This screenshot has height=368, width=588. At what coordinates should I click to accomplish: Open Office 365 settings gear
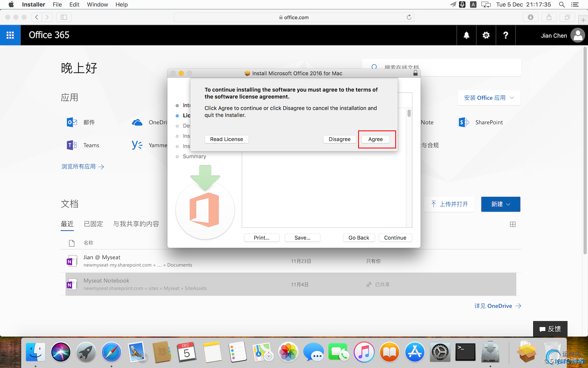486,35
